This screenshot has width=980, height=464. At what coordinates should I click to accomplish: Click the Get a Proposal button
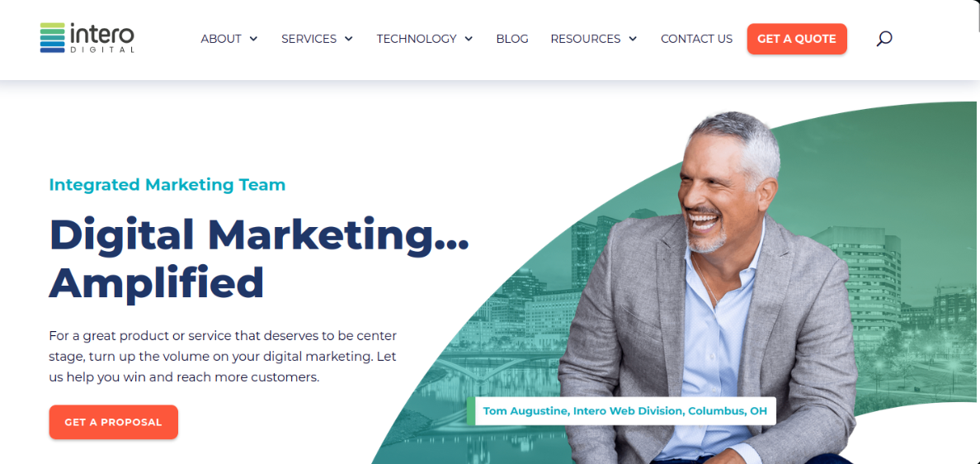[113, 422]
